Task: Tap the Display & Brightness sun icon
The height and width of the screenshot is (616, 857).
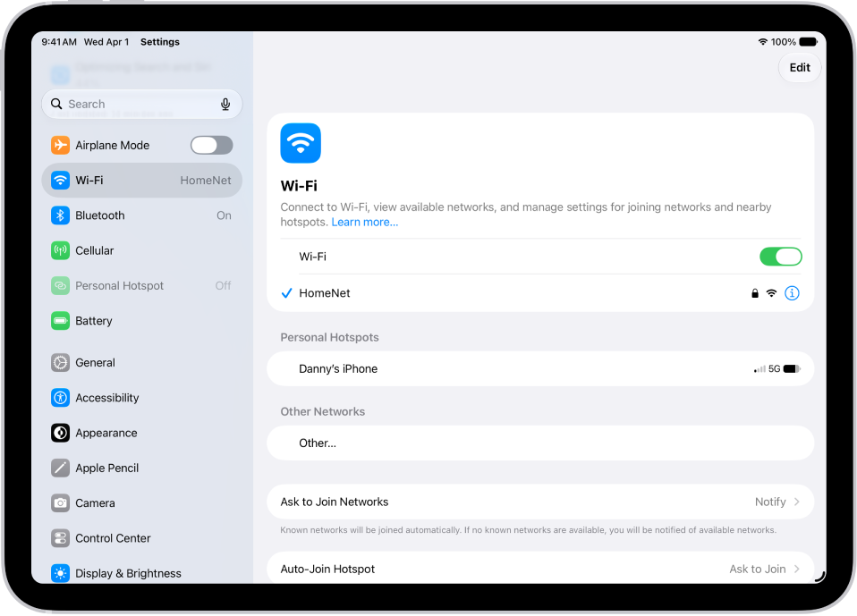Action: tap(60, 573)
